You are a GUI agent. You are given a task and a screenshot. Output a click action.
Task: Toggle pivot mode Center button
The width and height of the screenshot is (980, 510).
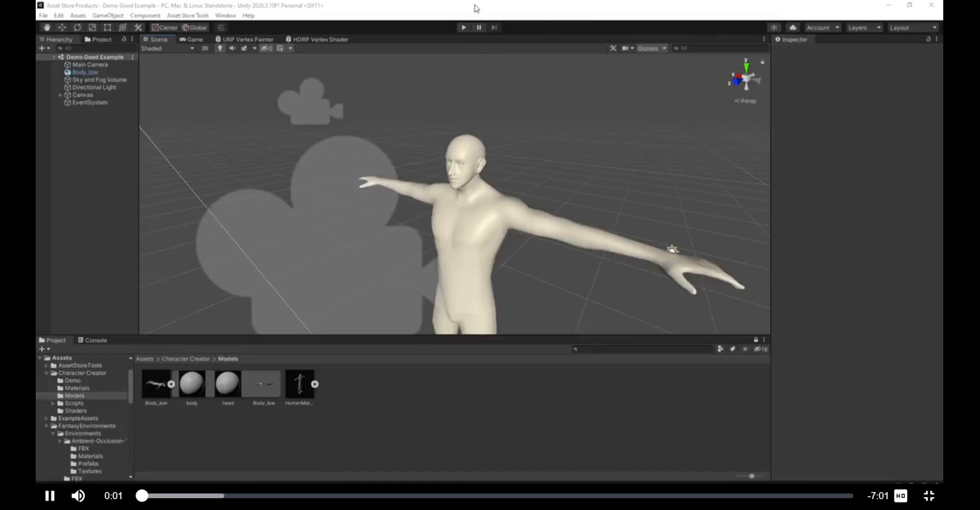click(165, 28)
